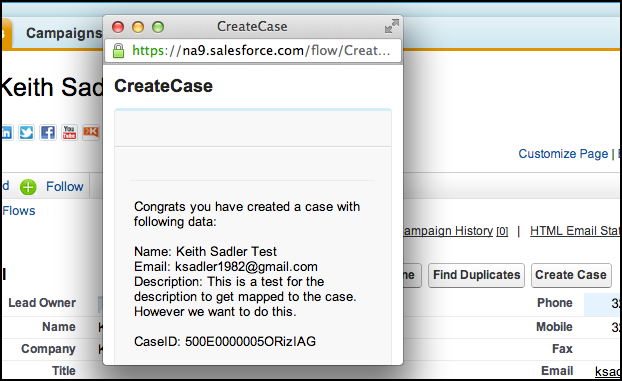Click the Email ksadler1982@gmail.com line
Screen dimensions: 622x381
[226, 266]
